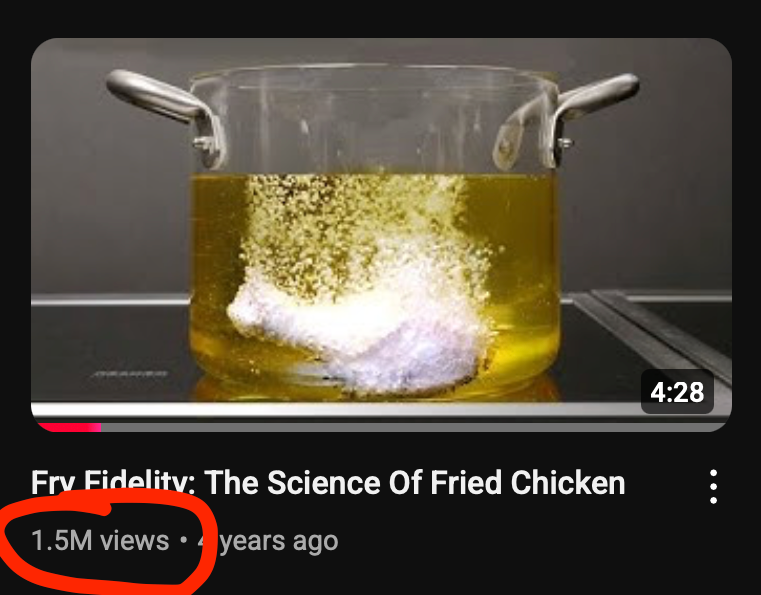Click the gray unwatched progress bar portion
The height and width of the screenshot is (595, 761).
pyautogui.click(x=414, y=428)
